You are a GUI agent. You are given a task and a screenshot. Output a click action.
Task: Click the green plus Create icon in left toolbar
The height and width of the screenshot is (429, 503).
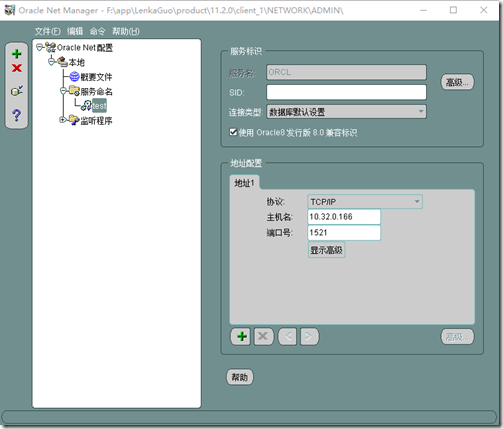click(x=16, y=54)
